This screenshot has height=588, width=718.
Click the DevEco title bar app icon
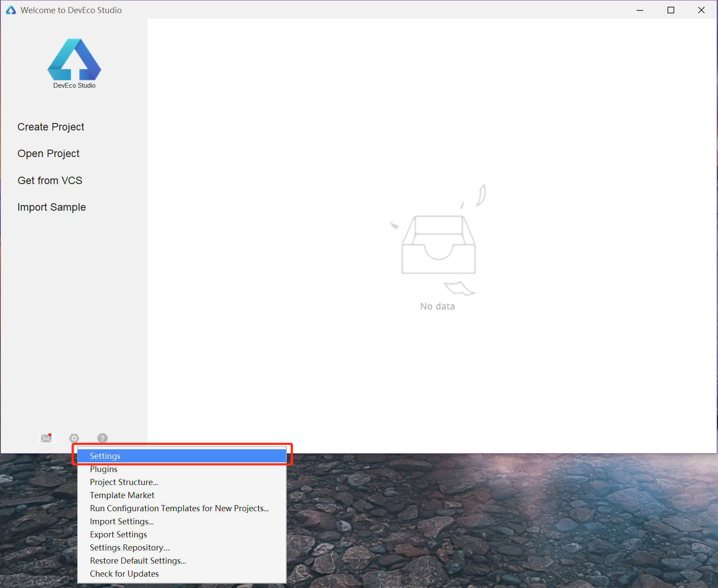click(11, 10)
